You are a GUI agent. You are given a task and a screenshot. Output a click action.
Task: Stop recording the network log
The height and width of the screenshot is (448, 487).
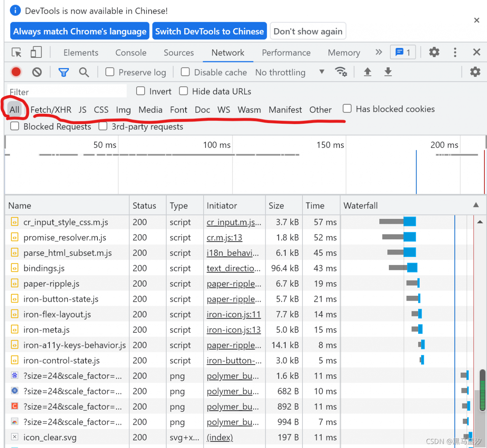point(16,72)
